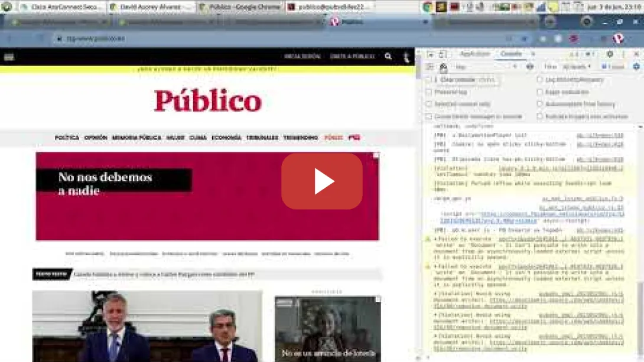Image resolution: width=644 pixels, height=362 pixels.
Task: Switch to the Application tab in DevTools
Action: pos(475,54)
